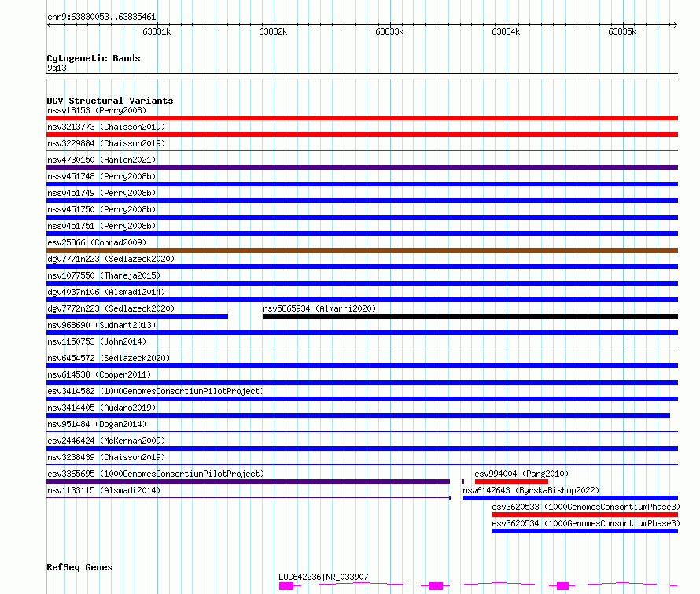Click the red bar of esv994004

tap(511, 481)
